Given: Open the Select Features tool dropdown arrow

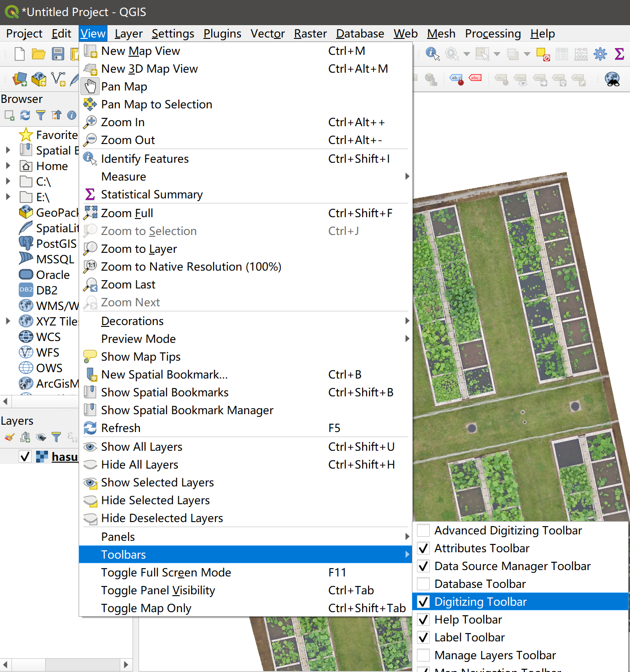Looking at the screenshot, I should coord(497,54).
